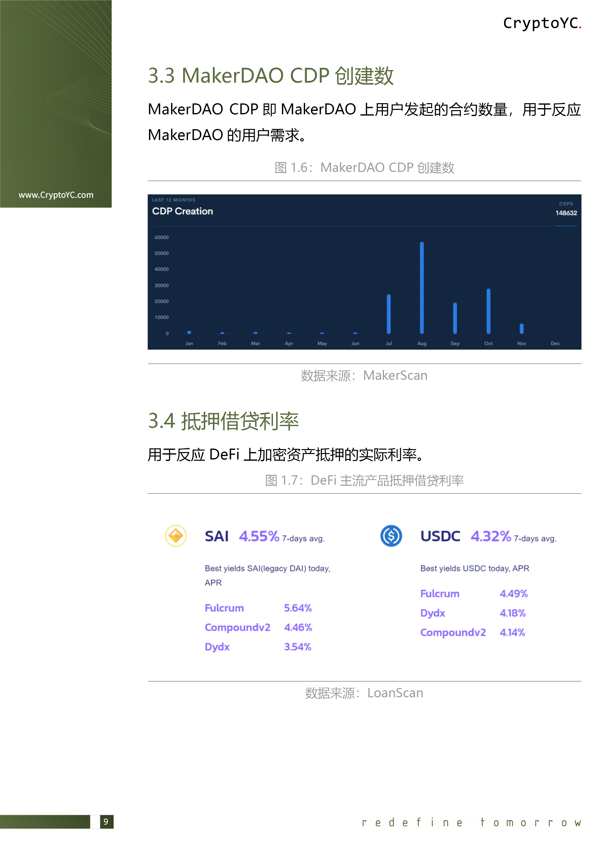The image size is (614, 868).
Task: Click Dydx under USDC yields
Action: 433,613
